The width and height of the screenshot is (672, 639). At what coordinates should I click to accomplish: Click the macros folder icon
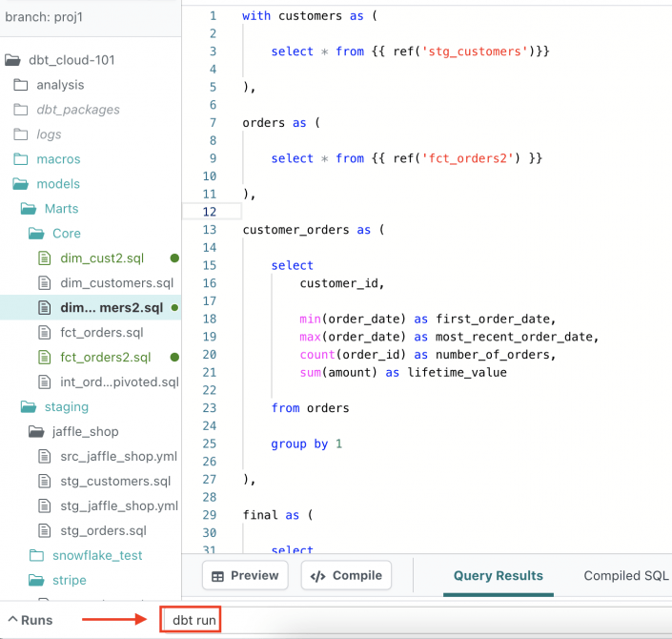coord(21,159)
